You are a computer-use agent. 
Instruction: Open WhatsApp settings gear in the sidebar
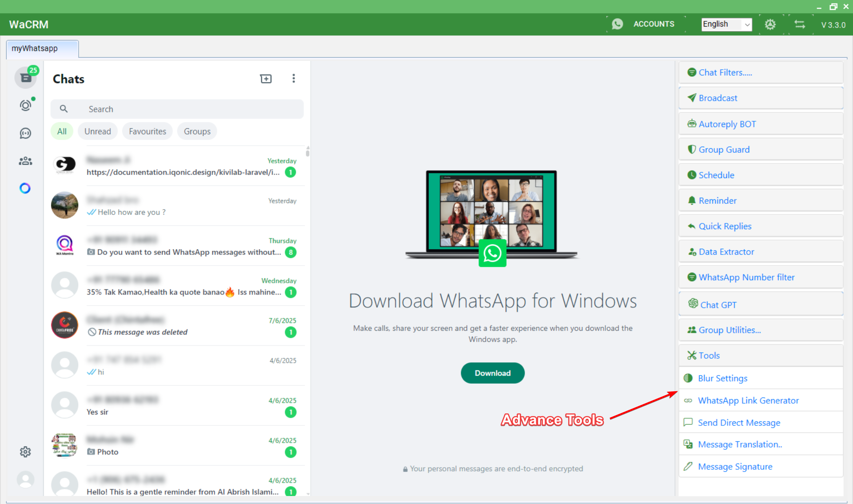(25, 452)
